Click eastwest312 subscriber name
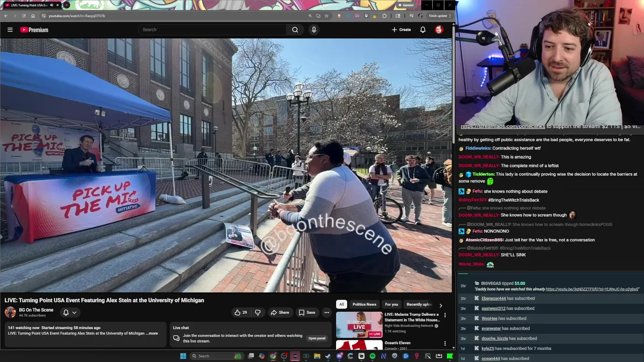 (x=494, y=308)
